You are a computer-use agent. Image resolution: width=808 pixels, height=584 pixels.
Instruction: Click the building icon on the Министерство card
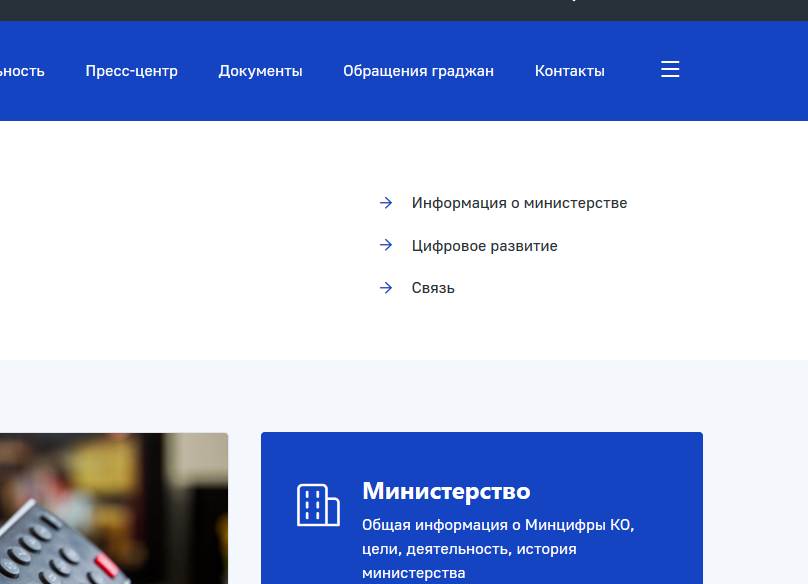(x=318, y=505)
